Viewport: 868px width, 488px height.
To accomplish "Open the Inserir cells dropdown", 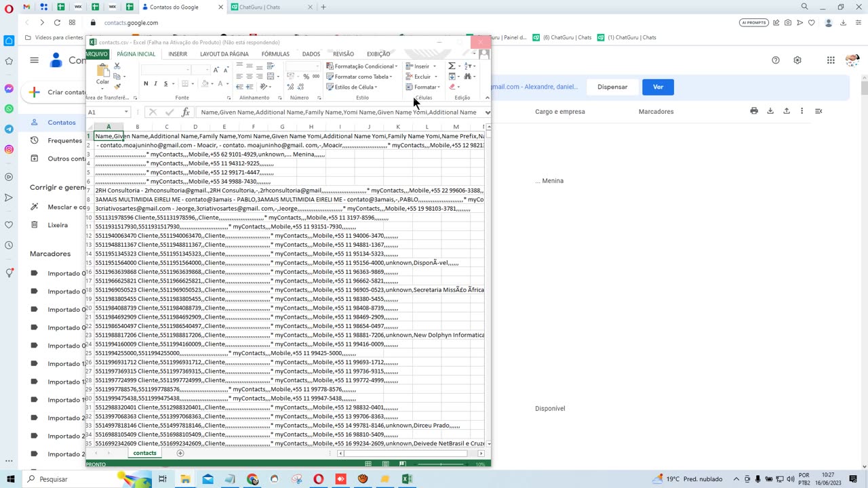I will click(x=420, y=66).
